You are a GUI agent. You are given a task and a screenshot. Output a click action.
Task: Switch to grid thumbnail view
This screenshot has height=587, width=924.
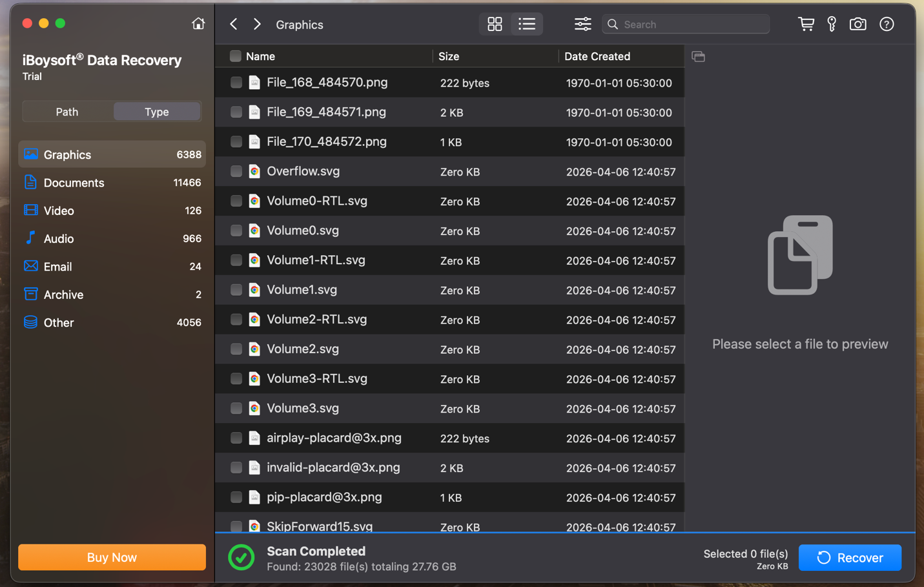point(495,24)
